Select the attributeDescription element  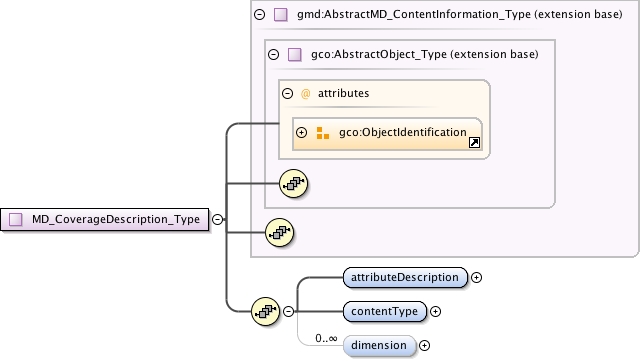click(x=405, y=278)
